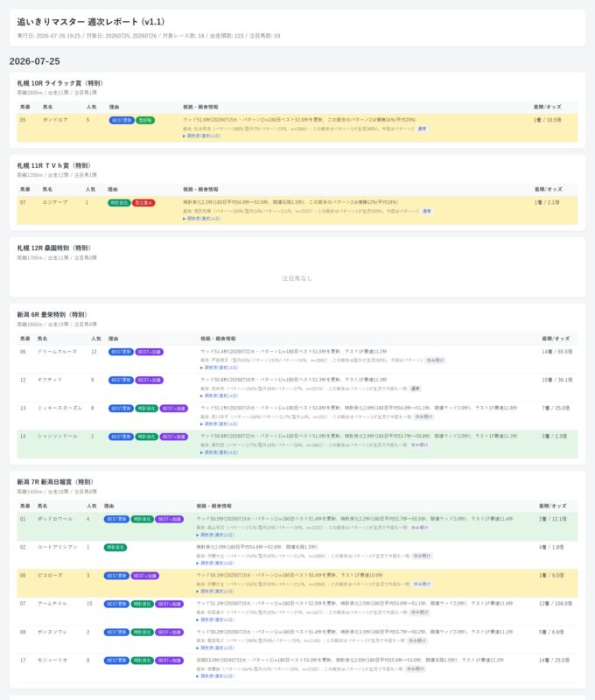Viewport: 595px width, 700px height.
Task: Click the 時計良化 badge in Sapporo 11R row
Action: [119, 203]
